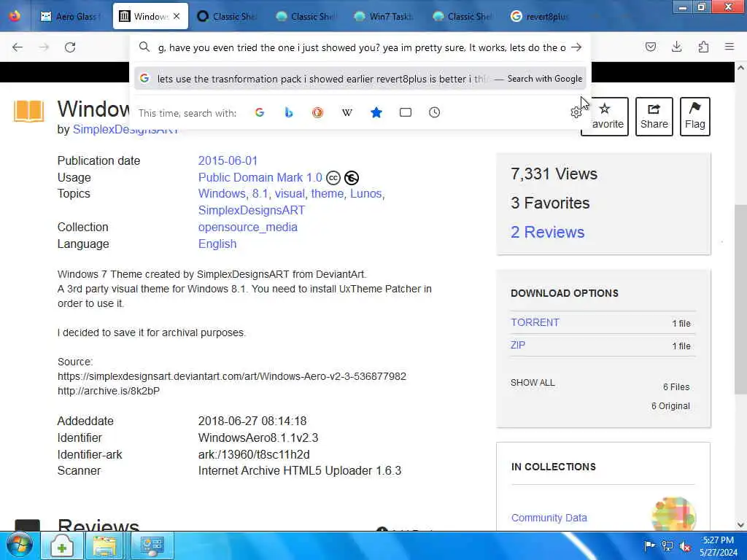Open the English language link
The width and height of the screenshot is (747, 560).
click(217, 244)
